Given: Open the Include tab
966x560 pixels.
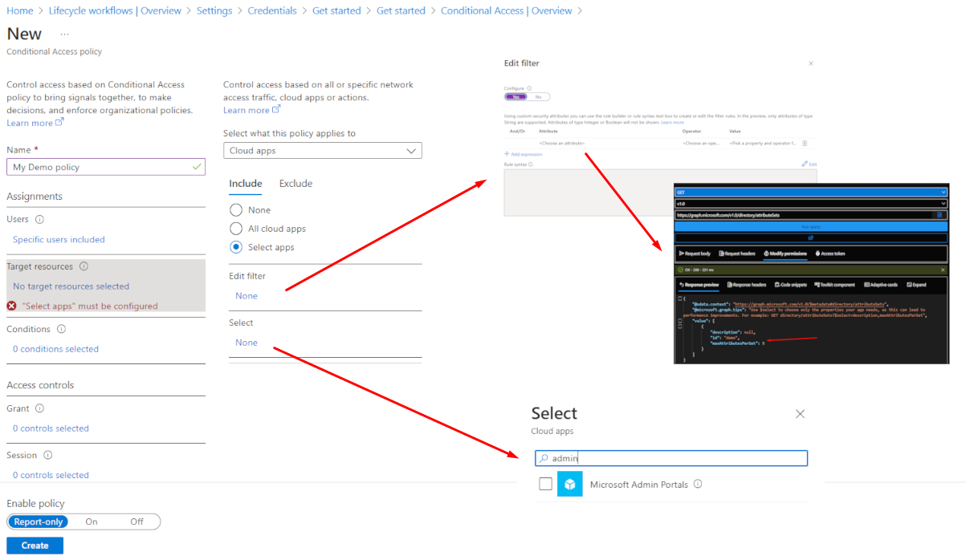Looking at the screenshot, I should point(246,184).
